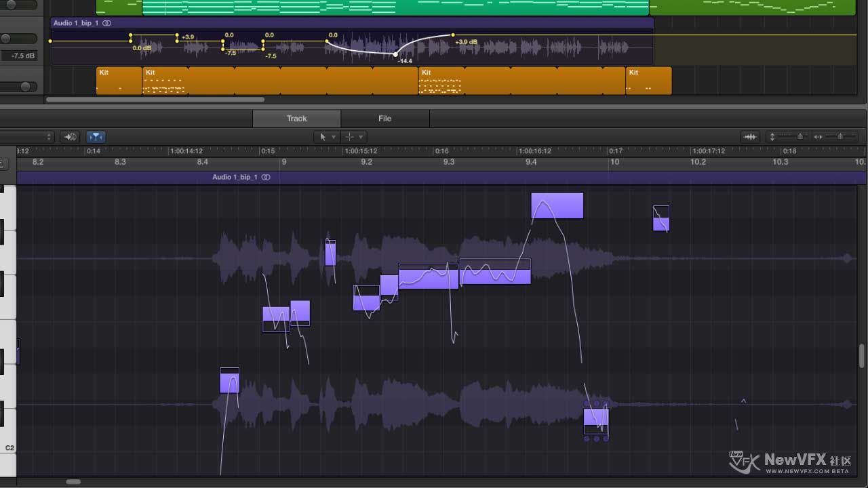Select the small note after bar 10

pos(661,218)
